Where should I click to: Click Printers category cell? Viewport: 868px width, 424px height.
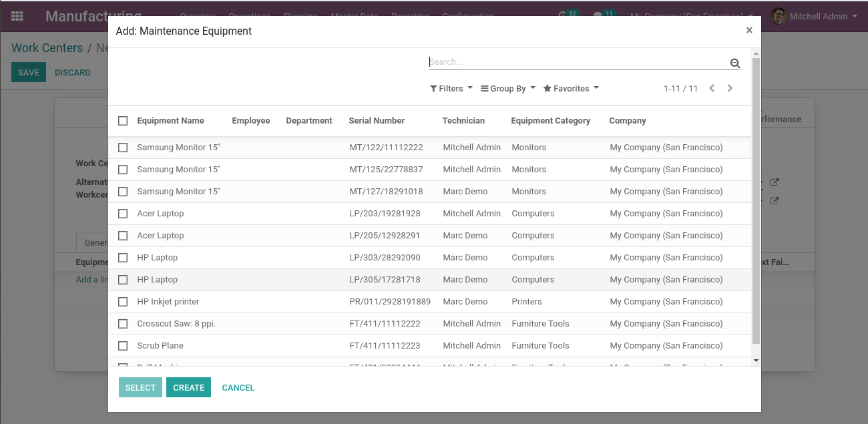(x=527, y=302)
